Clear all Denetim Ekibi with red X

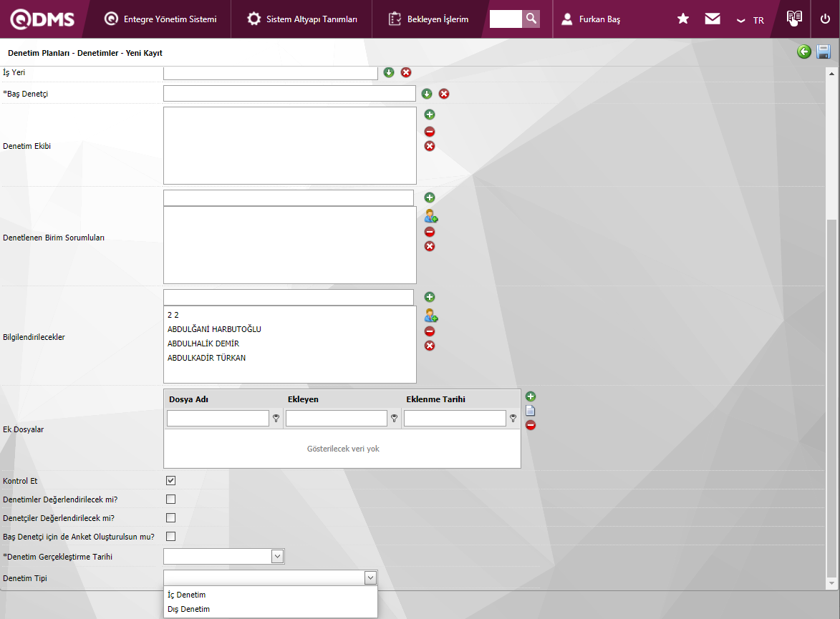click(430, 146)
